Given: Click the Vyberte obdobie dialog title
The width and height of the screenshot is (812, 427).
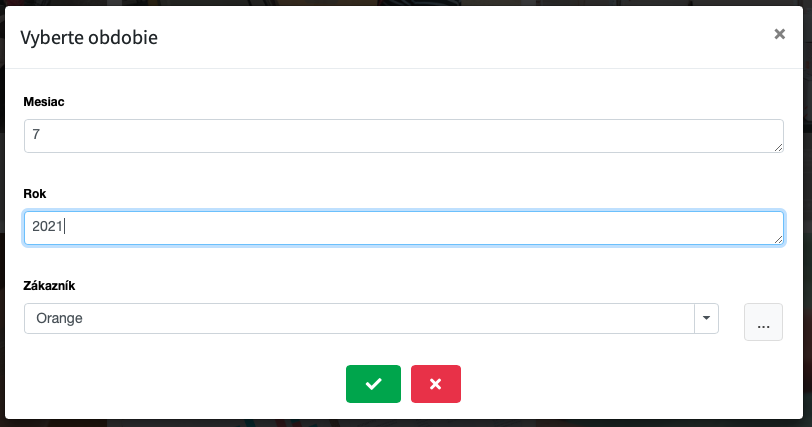Looking at the screenshot, I should pos(89,38).
